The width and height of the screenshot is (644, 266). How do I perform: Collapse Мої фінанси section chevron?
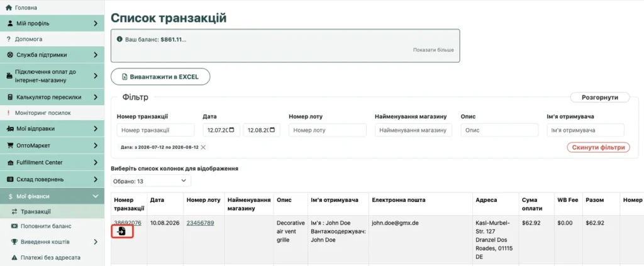[96, 197]
